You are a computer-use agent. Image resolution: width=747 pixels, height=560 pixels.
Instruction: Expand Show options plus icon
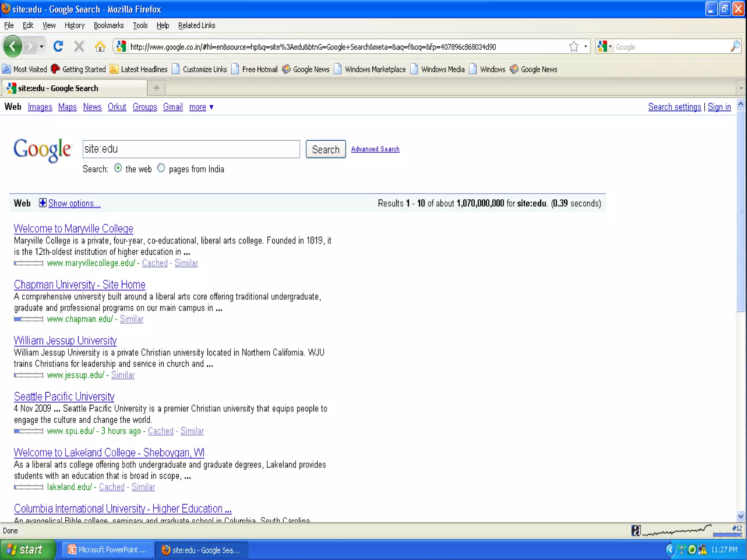[43, 203]
